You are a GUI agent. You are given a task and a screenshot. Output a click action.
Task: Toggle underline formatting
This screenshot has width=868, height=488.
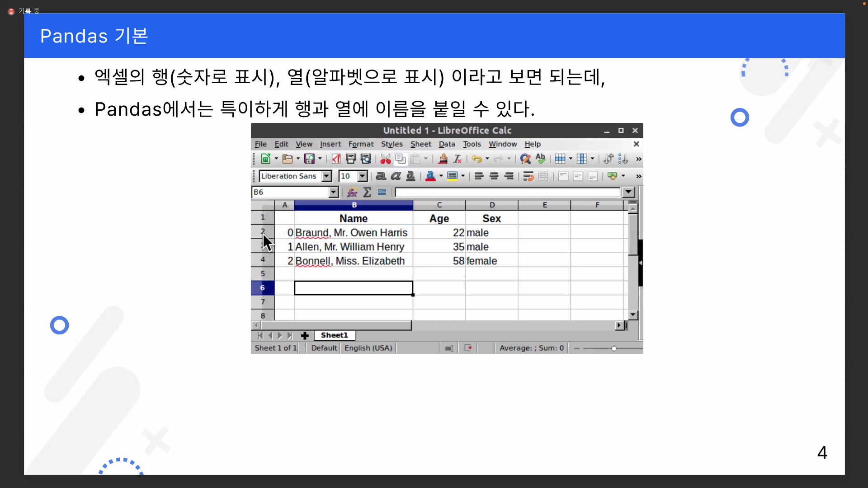click(x=410, y=176)
